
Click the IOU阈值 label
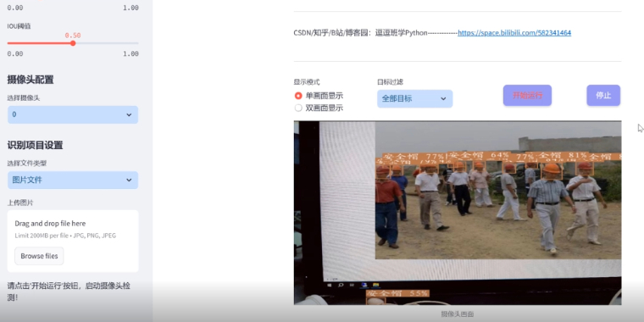pos(19,26)
